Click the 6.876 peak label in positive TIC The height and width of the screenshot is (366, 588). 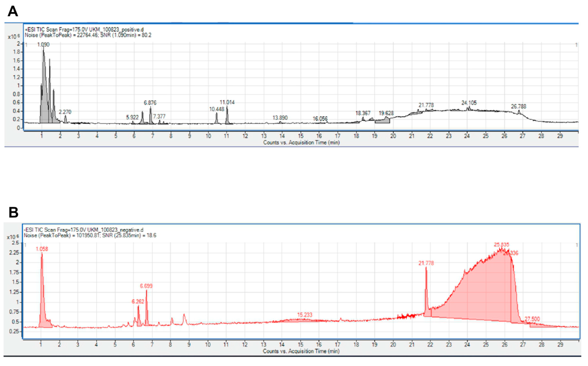[x=150, y=103]
